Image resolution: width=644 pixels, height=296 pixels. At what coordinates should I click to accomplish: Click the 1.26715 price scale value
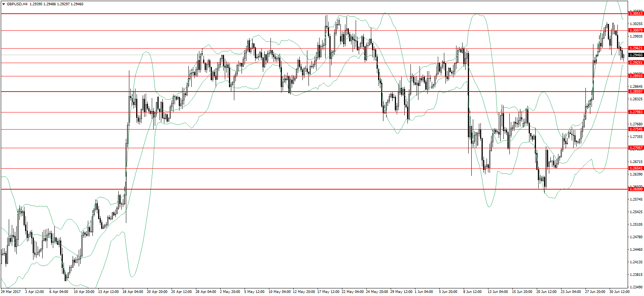pyautogui.click(x=636, y=162)
